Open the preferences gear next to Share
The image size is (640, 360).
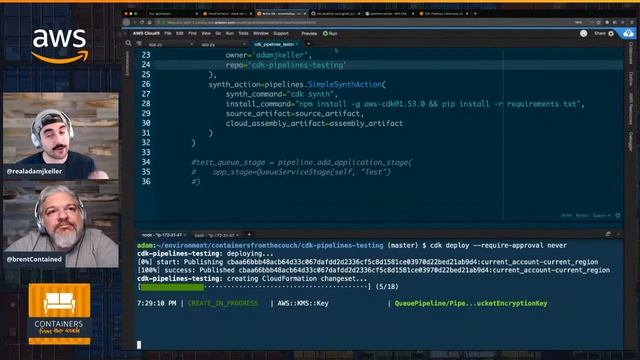point(611,33)
